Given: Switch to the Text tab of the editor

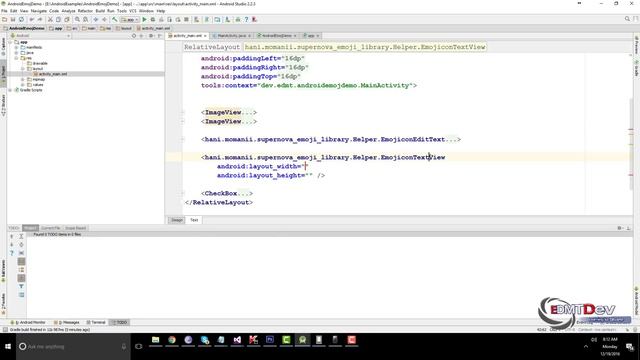Looking at the screenshot, I should [194, 220].
